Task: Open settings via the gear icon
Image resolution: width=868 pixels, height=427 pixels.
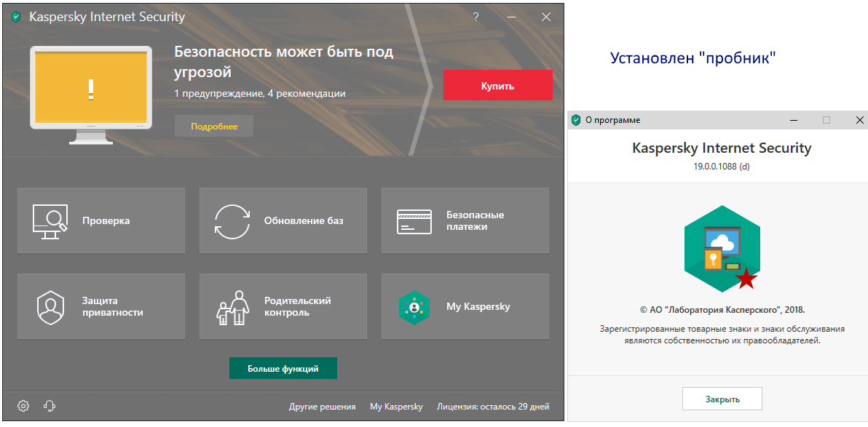Action: point(23,406)
